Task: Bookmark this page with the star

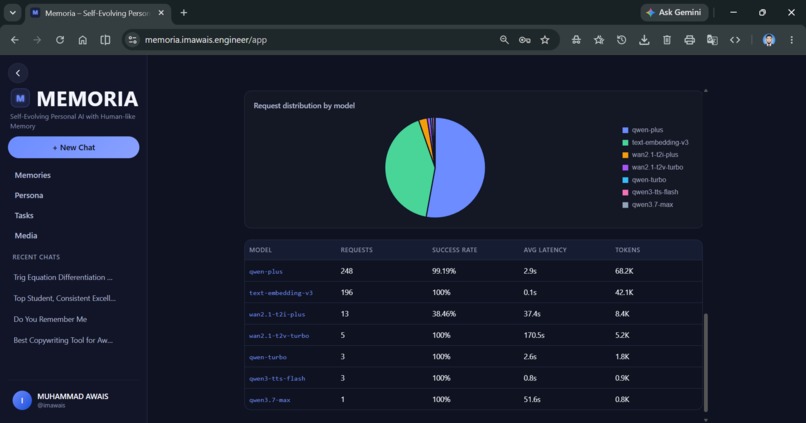Action: [545, 40]
